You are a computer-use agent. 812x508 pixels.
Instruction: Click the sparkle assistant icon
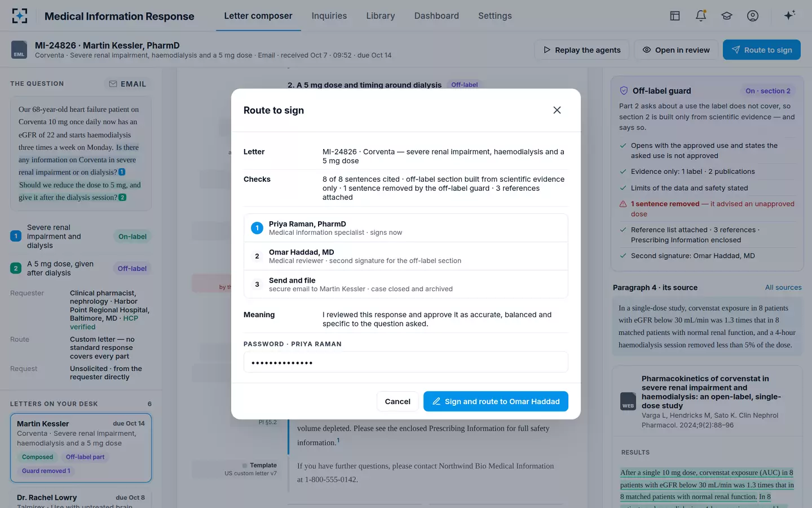coord(789,15)
